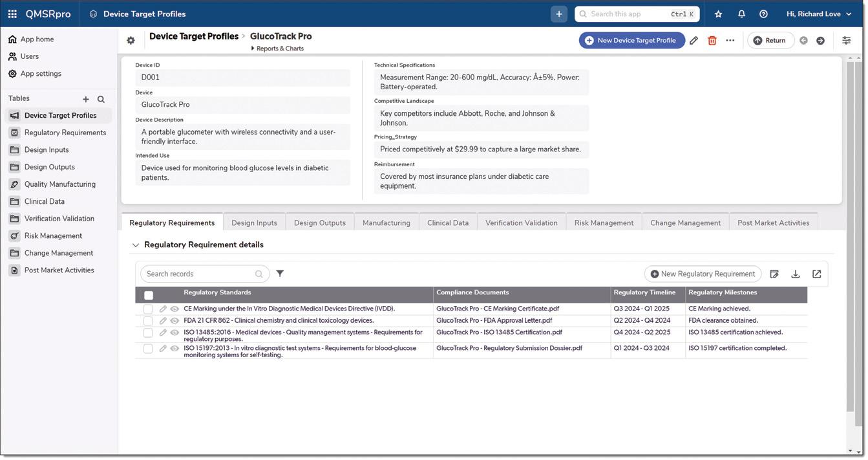Open filter funnel icon for records

pos(280,274)
